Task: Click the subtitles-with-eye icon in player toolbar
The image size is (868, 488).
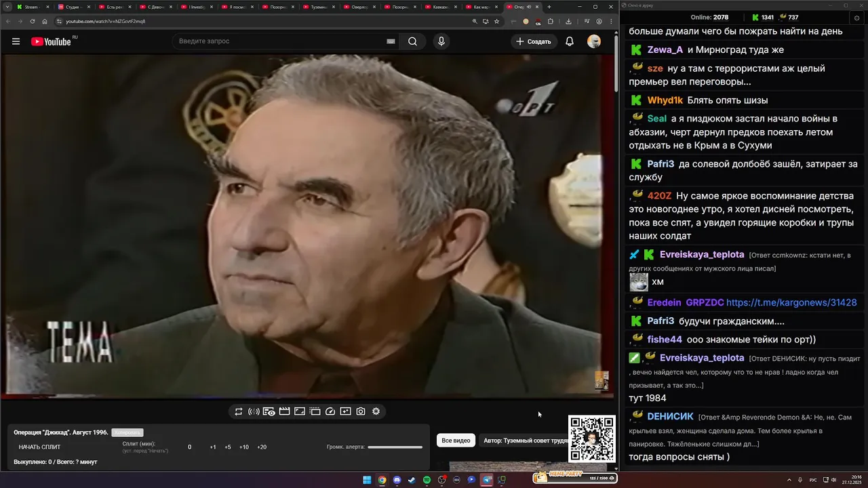Action: [x=269, y=411]
